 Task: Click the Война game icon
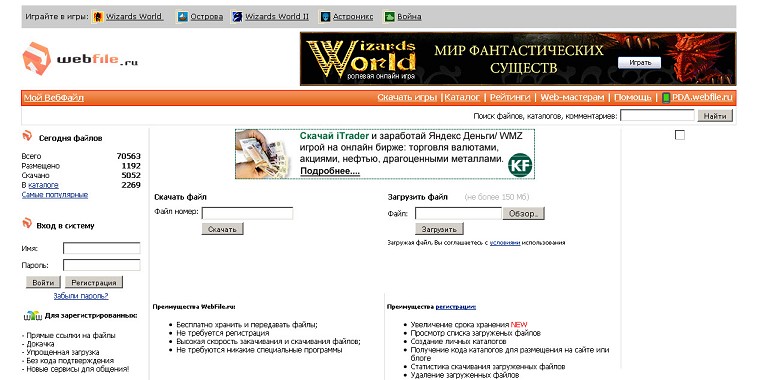[x=390, y=17]
